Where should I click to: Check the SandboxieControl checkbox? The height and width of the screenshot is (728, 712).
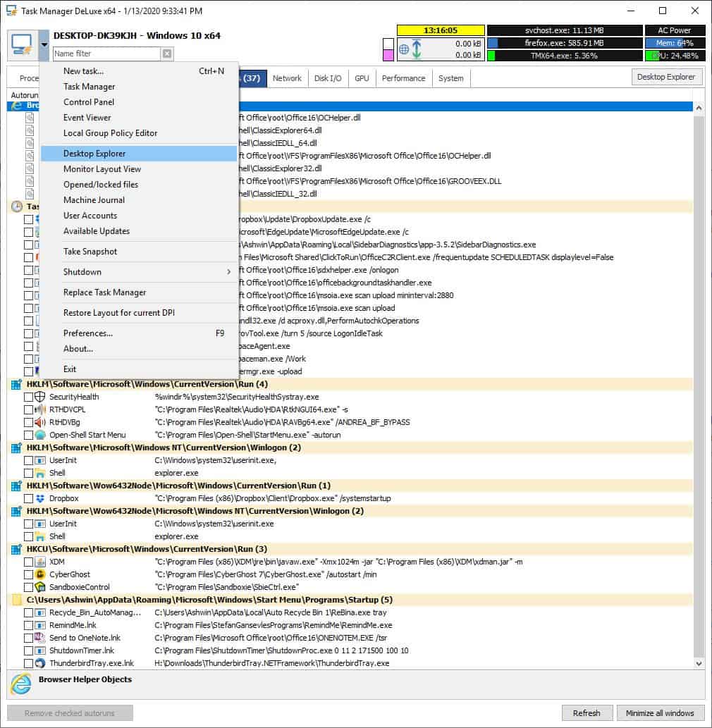click(28, 587)
